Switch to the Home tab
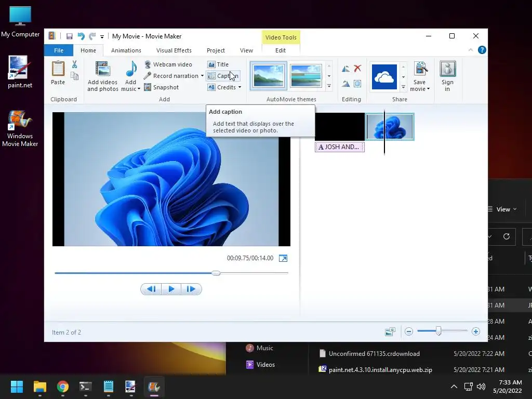532x399 pixels. pyautogui.click(x=88, y=50)
